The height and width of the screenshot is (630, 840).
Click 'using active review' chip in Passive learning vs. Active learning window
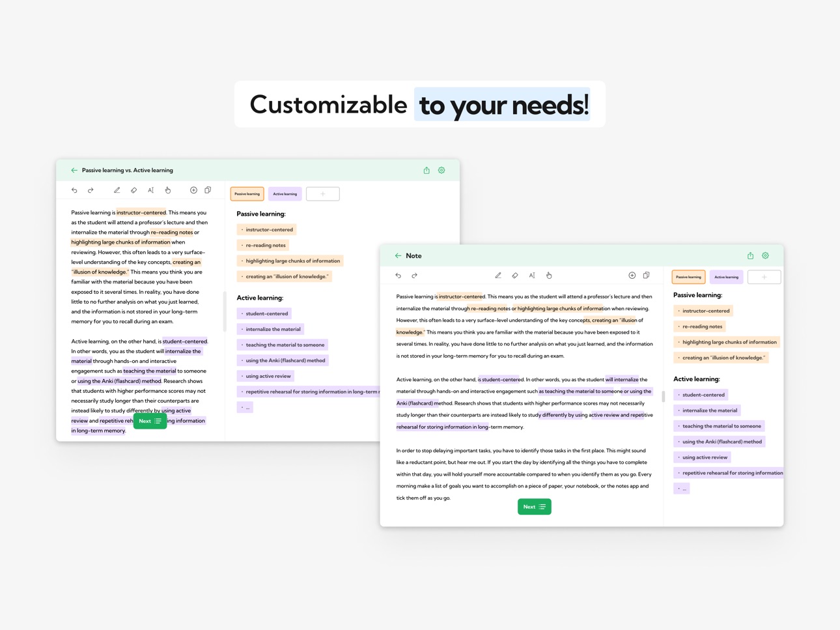point(266,376)
